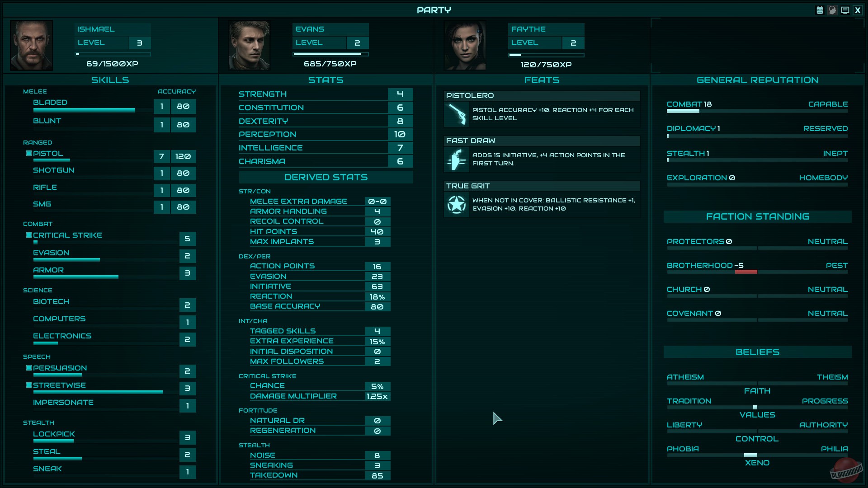Toggle the Streetwise tagged skill box
The image size is (868, 488).
coord(29,385)
